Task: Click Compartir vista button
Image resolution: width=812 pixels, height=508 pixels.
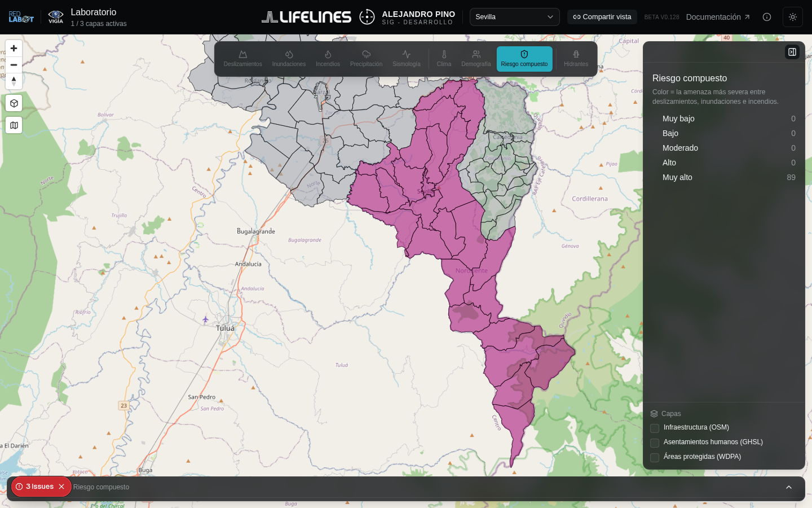Action: (602, 17)
